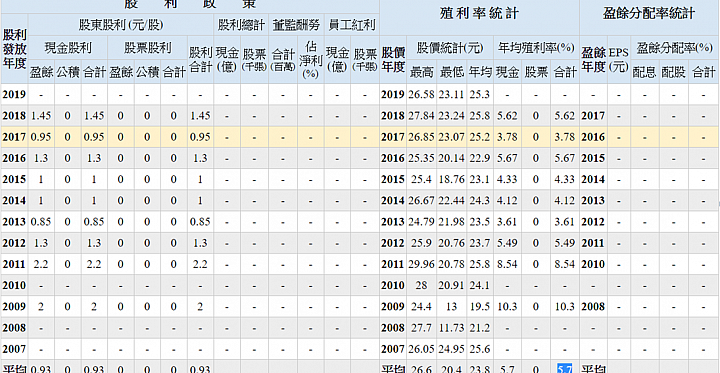The image size is (720, 373).
Task: Click the 殖利率統計 section header
Action: [x=479, y=14]
